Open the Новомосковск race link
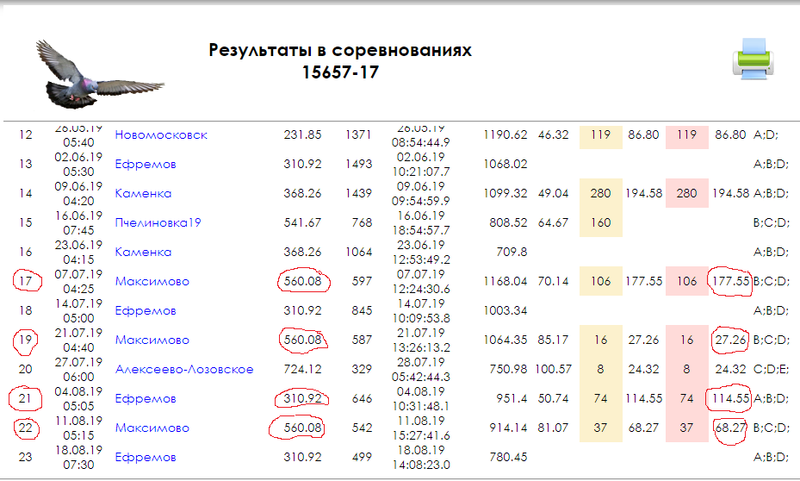The image size is (800, 481). (x=161, y=135)
